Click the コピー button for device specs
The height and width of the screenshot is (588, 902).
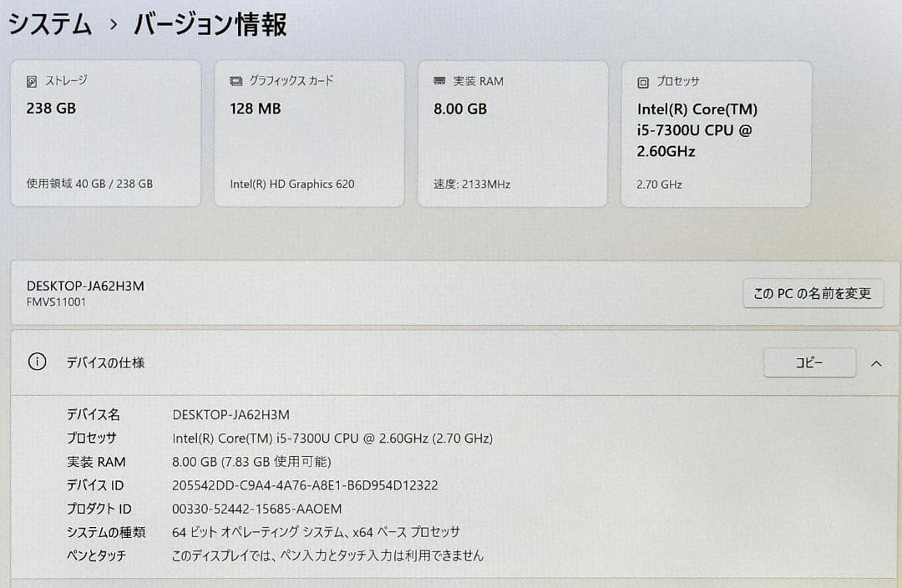(809, 362)
